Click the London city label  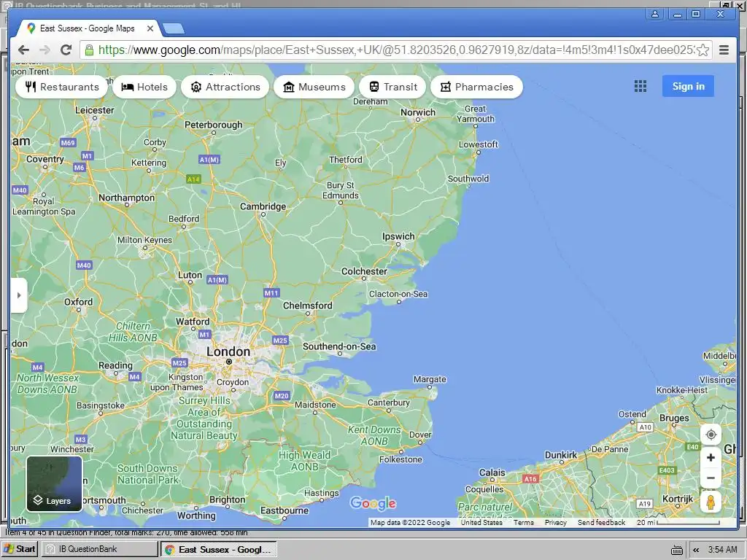pyautogui.click(x=228, y=351)
